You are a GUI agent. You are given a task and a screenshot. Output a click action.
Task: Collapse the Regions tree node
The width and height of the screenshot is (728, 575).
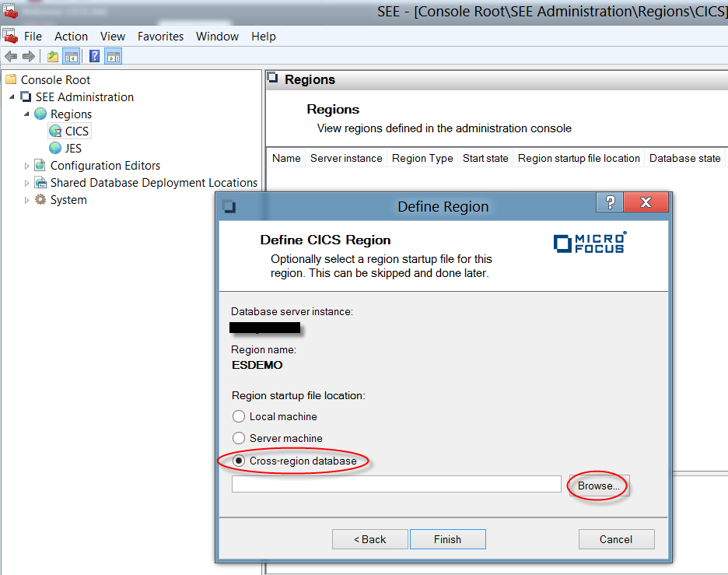(x=26, y=114)
